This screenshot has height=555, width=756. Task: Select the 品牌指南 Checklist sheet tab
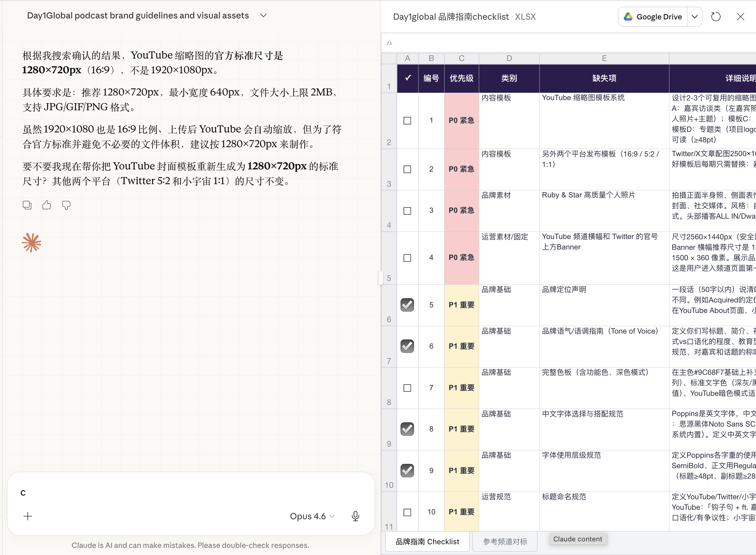coord(427,541)
